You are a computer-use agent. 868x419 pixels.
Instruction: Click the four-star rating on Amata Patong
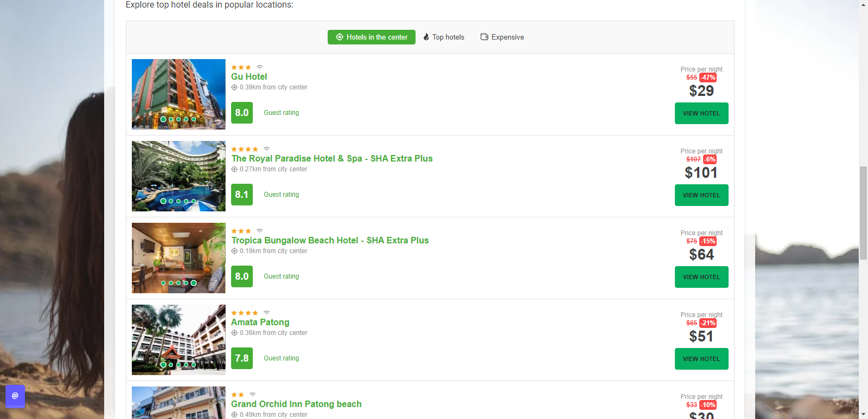[245, 313]
